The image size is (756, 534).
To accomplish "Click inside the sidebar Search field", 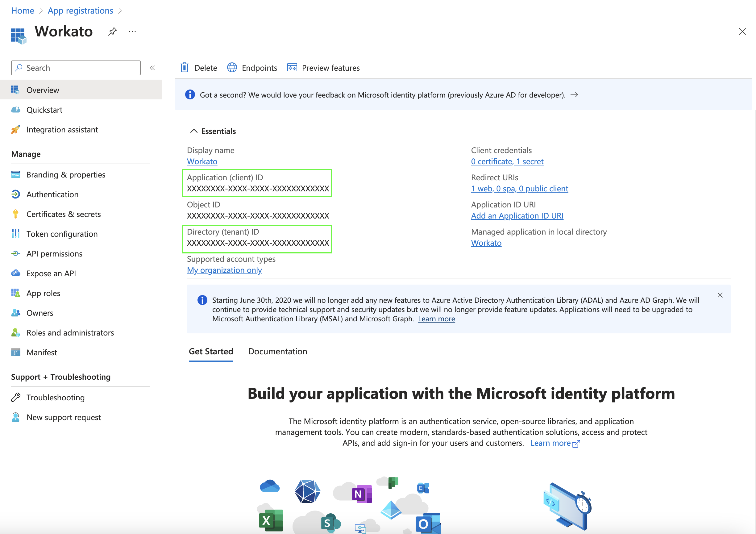I will (x=76, y=68).
